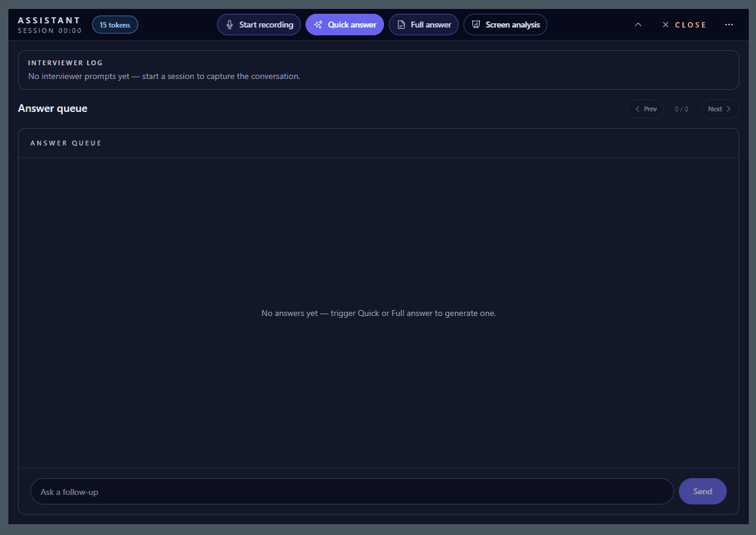
Task: Expand the Answer Queue panel header
Action: point(66,142)
